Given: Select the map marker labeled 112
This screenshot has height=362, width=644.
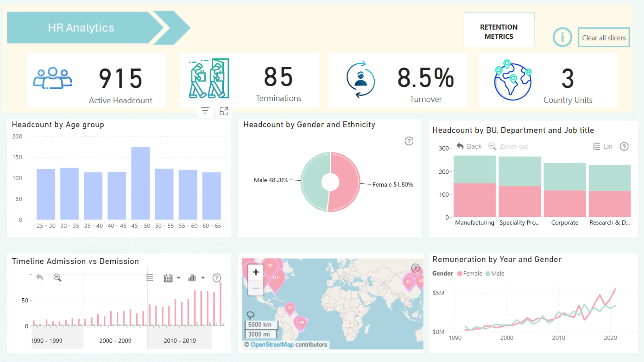Looking at the screenshot, I should click(276, 280).
